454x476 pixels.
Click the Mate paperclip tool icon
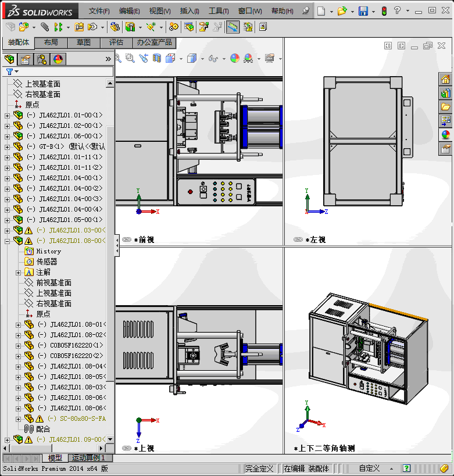[45, 27]
